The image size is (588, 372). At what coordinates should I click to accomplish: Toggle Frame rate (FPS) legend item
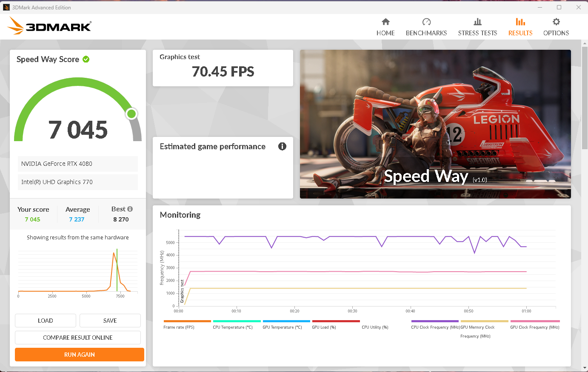[187, 324]
